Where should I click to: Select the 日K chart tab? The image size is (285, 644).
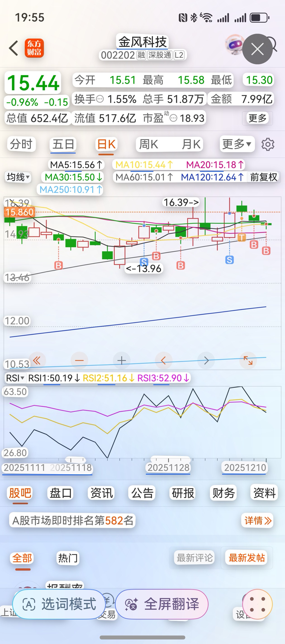pyautogui.click(x=106, y=144)
